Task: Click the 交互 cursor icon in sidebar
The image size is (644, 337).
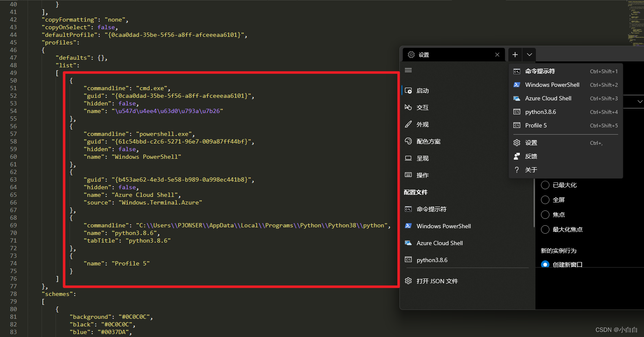Action: point(408,108)
